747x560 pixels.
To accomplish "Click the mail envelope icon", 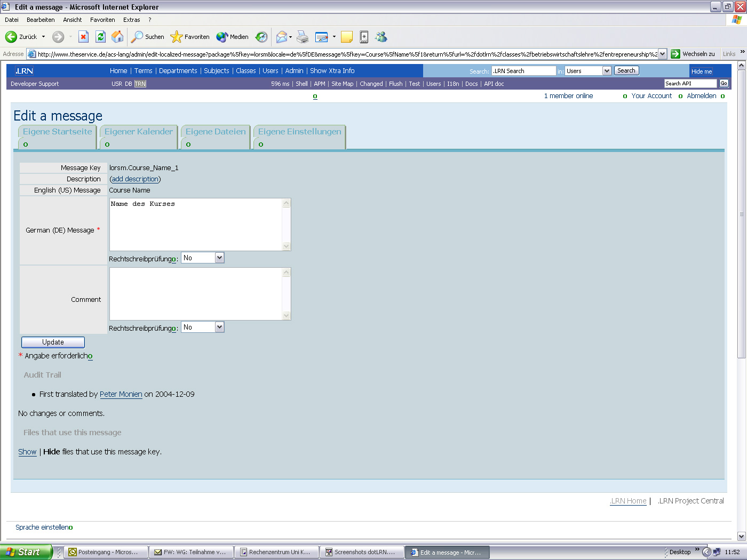I will [282, 37].
